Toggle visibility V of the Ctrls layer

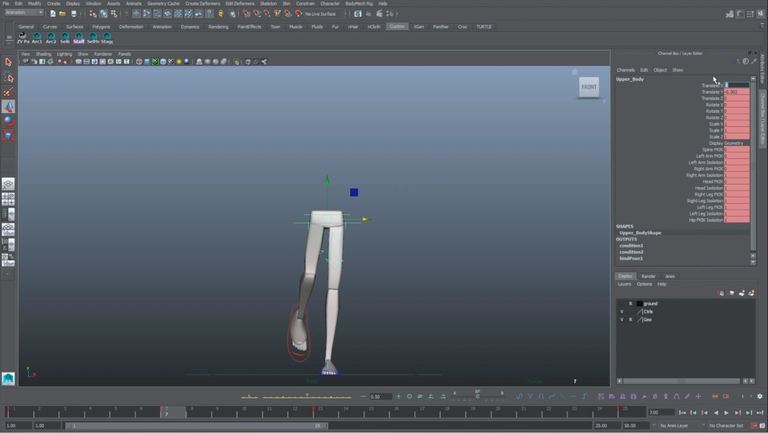coord(622,312)
